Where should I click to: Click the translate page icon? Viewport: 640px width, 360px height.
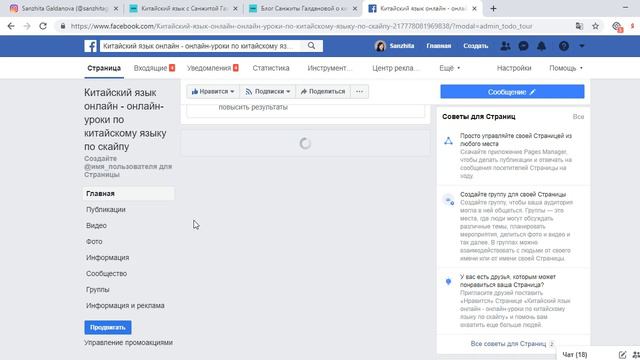coord(579,26)
